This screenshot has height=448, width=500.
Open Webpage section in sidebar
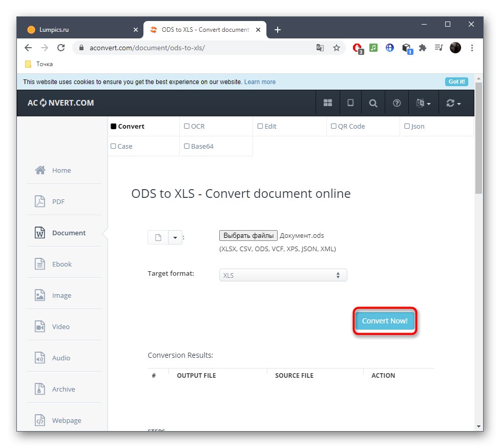pos(64,420)
